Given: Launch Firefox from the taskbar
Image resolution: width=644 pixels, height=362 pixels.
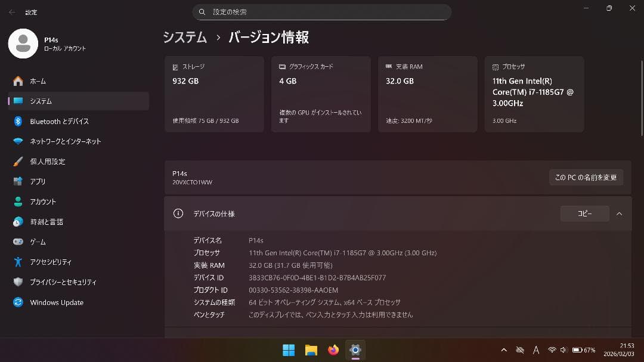Looking at the screenshot, I should (333, 350).
